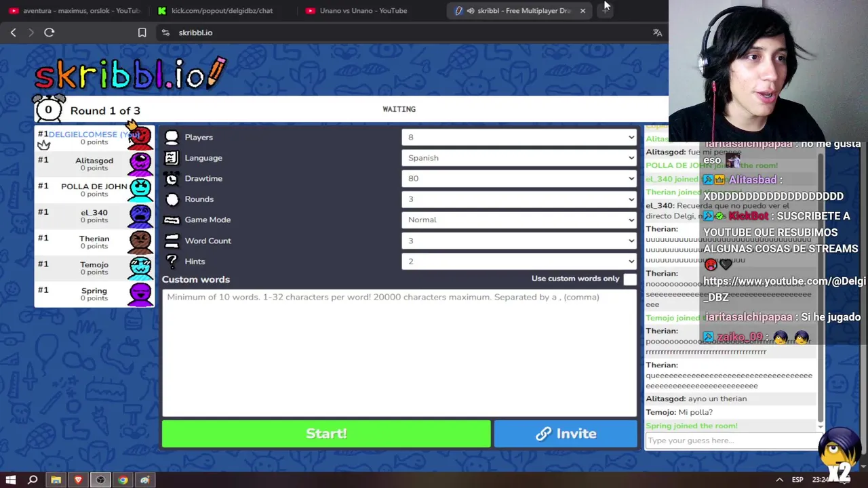Open File Explorer from taskbar

(56, 480)
